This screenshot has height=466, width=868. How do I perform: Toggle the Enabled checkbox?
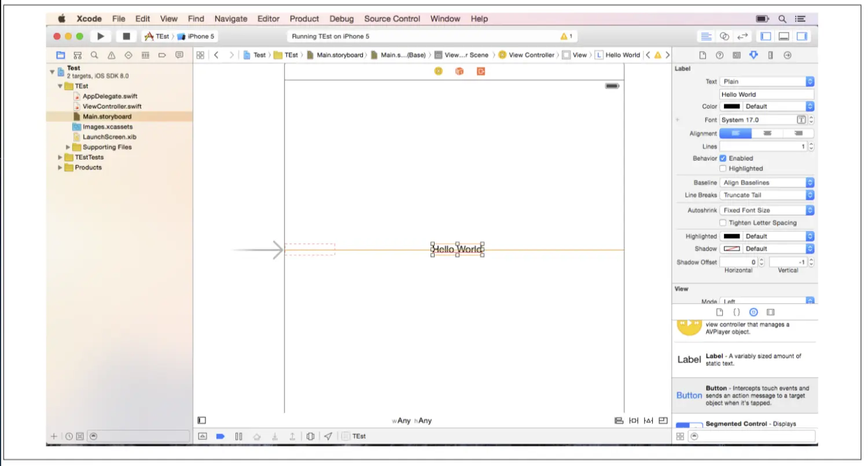tap(723, 158)
